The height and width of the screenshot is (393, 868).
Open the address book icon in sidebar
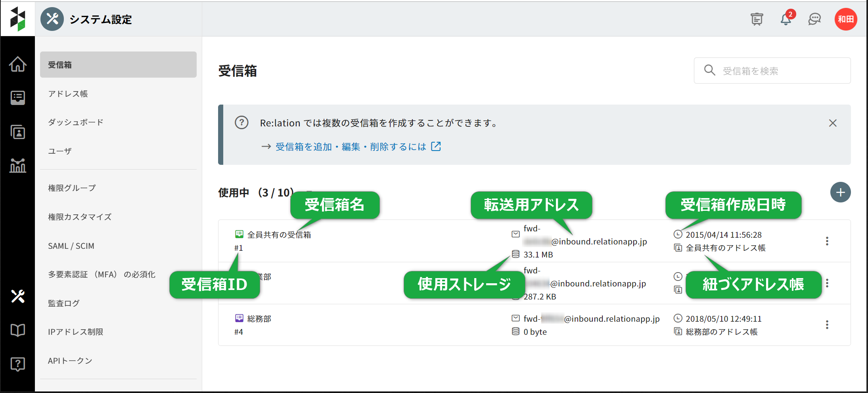pos(18,132)
